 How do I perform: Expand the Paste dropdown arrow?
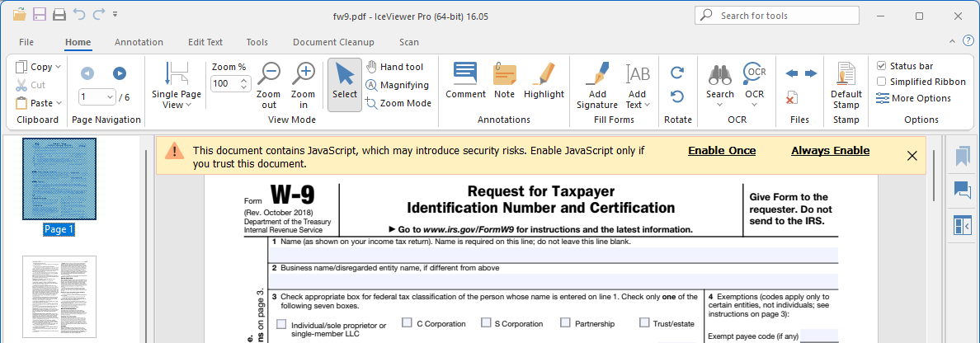coord(59,103)
